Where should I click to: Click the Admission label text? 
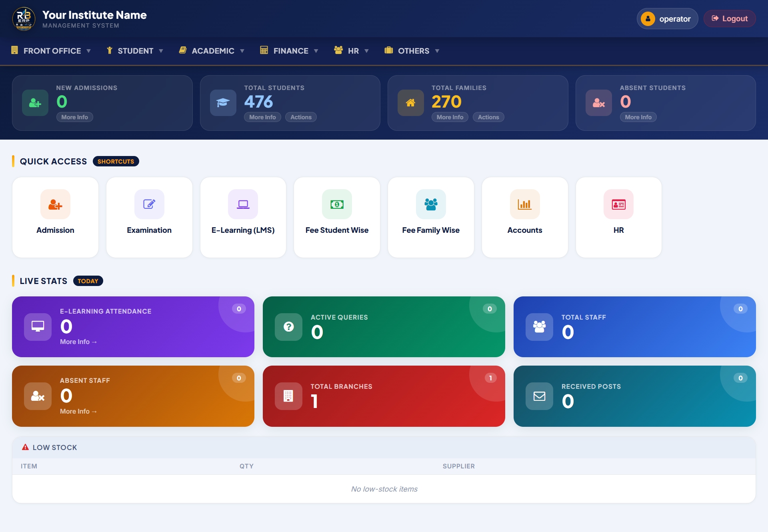55,230
